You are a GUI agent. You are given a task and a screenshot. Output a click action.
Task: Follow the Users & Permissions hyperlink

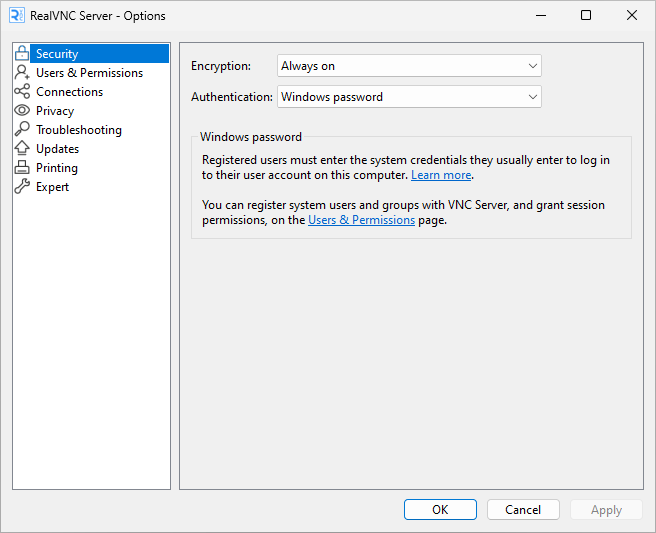coord(361,220)
